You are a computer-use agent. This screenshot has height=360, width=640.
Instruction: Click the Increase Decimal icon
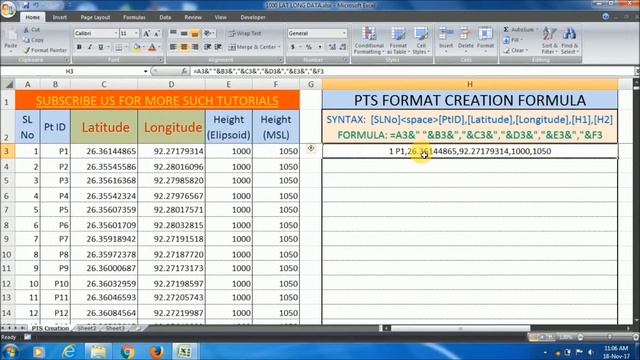coord(332,47)
